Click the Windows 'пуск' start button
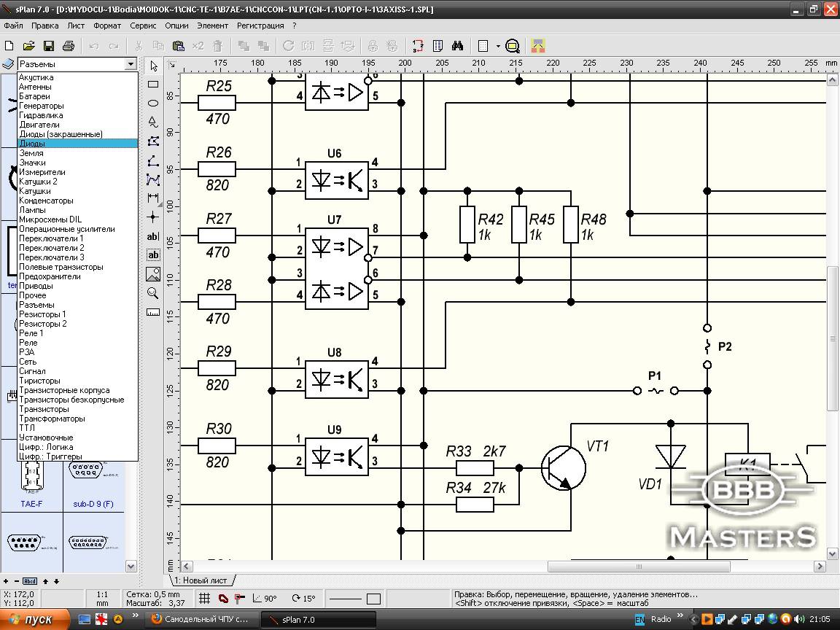The width and height of the screenshot is (840, 630). pyautogui.click(x=35, y=620)
